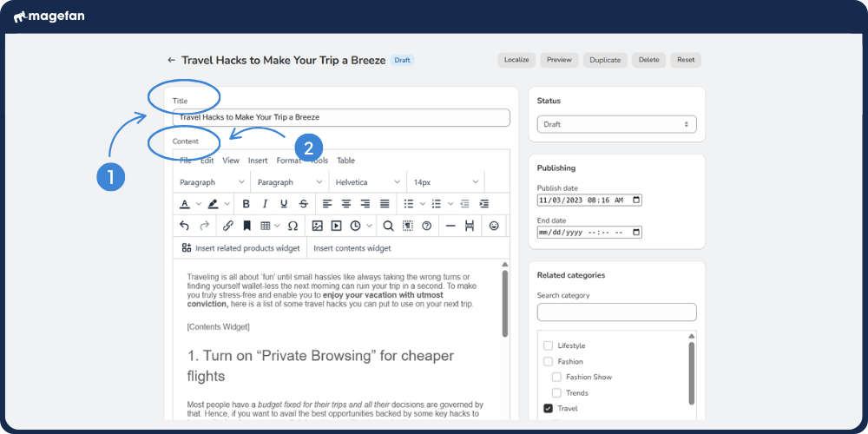Click the find and replace magnifier icon

[x=388, y=226]
